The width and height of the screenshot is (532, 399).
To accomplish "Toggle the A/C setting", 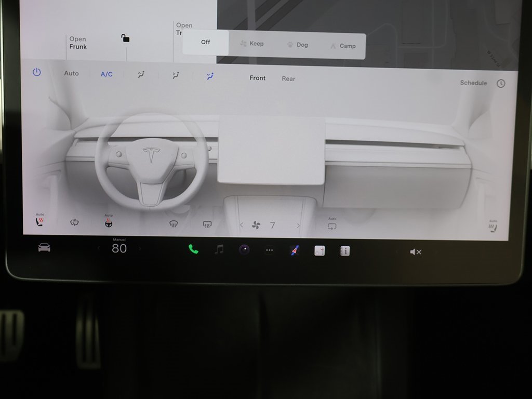I will click(107, 74).
